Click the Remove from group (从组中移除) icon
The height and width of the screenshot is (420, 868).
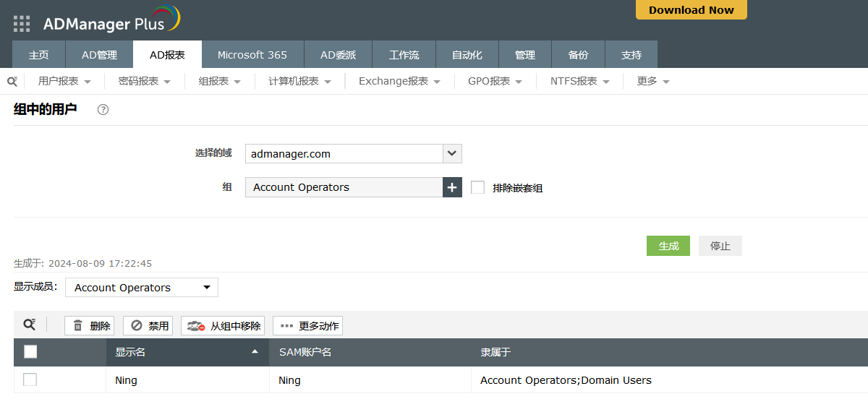click(x=197, y=326)
